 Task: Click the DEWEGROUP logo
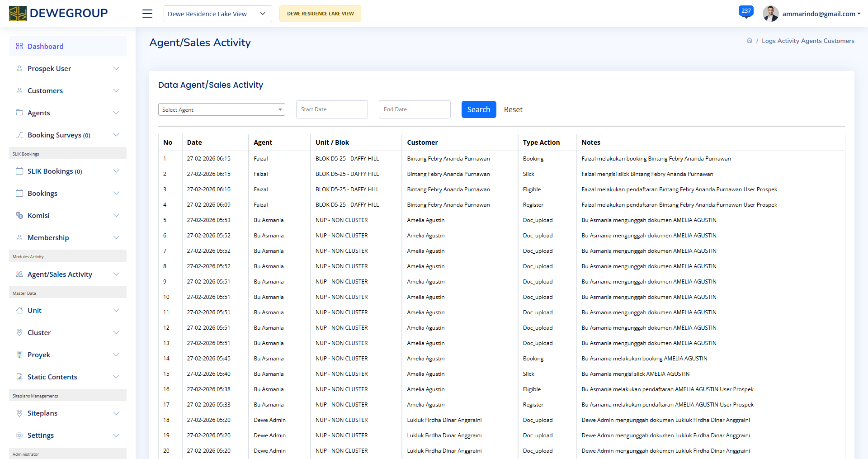(x=58, y=14)
